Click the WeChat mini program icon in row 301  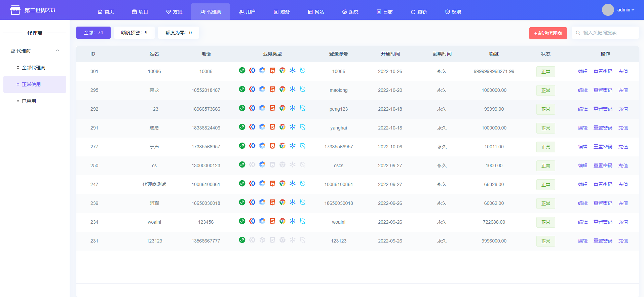pyautogui.click(x=242, y=70)
